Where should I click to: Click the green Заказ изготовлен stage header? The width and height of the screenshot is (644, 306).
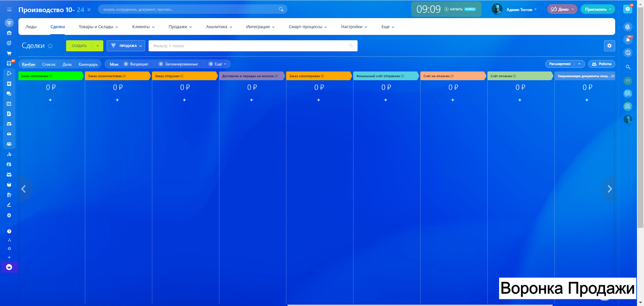tap(51, 76)
